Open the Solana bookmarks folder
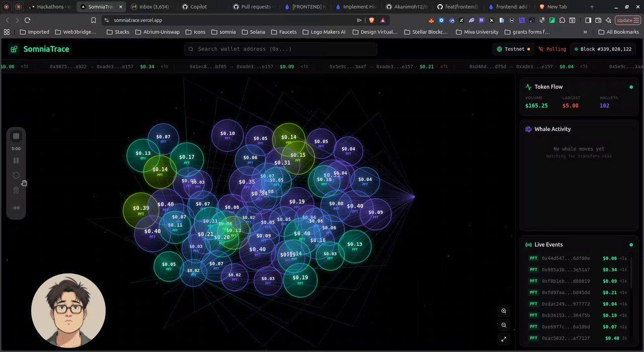This screenshot has height=352, width=644. click(x=253, y=32)
